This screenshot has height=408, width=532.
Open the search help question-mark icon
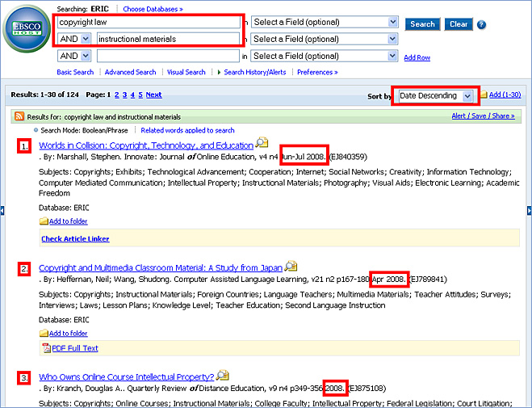coord(481,25)
